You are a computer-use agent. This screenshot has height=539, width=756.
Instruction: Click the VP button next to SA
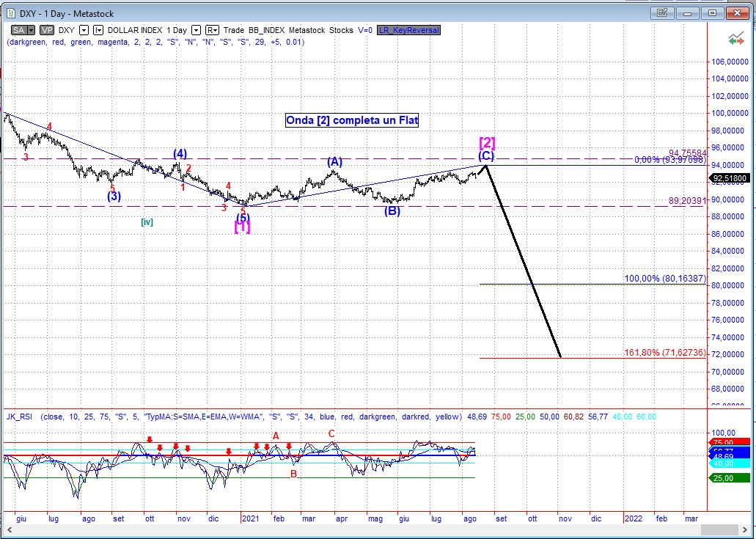pos(46,30)
